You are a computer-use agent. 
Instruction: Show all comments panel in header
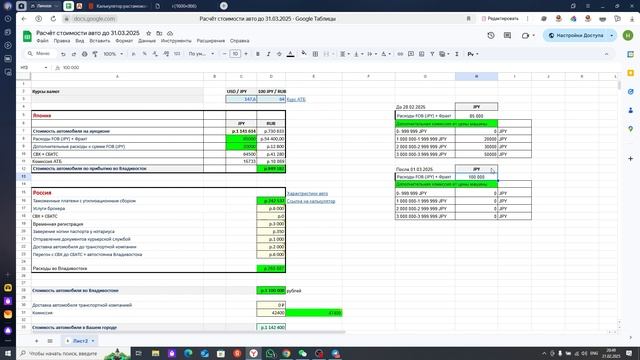pos(507,36)
